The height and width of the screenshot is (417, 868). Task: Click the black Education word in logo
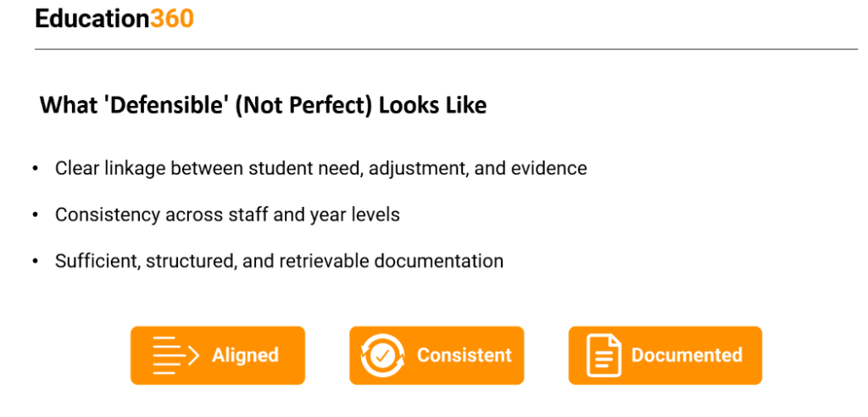coord(92,18)
